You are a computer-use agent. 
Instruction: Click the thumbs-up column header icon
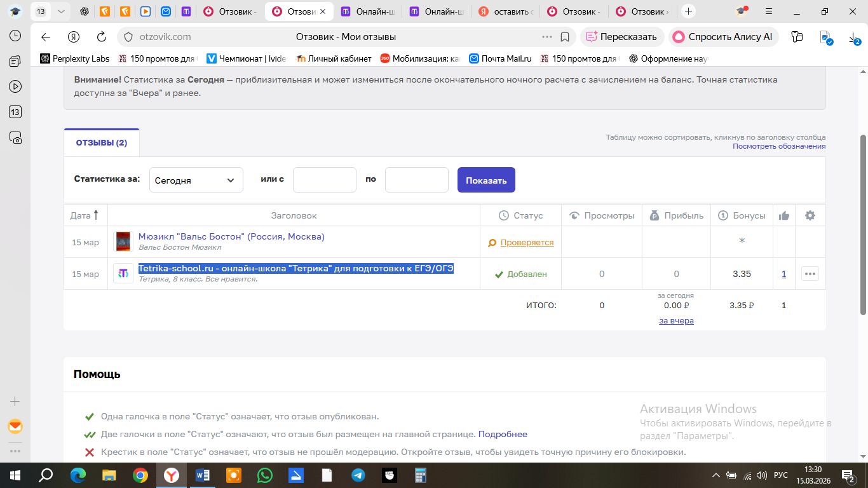tap(783, 215)
